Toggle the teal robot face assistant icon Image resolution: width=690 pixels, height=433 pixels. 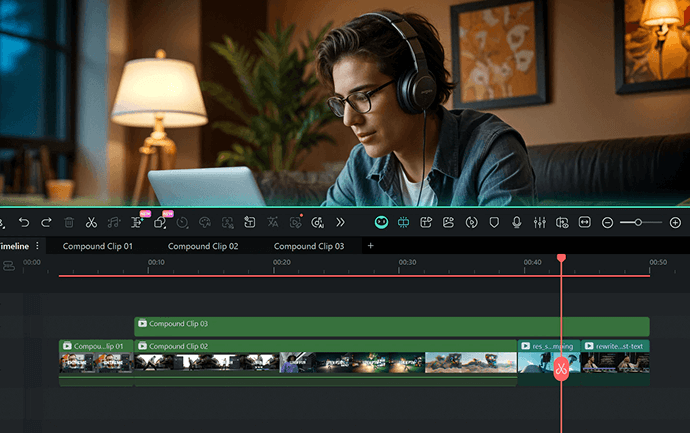point(381,223)
